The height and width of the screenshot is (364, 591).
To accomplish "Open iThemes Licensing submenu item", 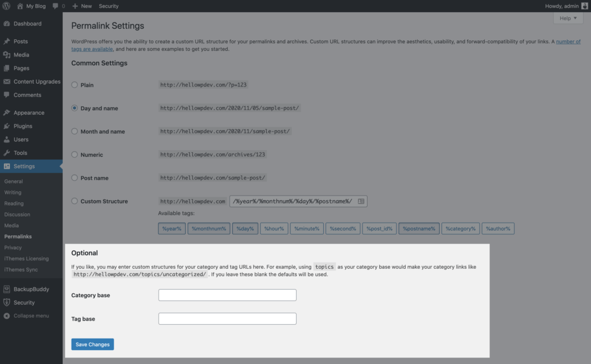I will (x=27, y=258).
